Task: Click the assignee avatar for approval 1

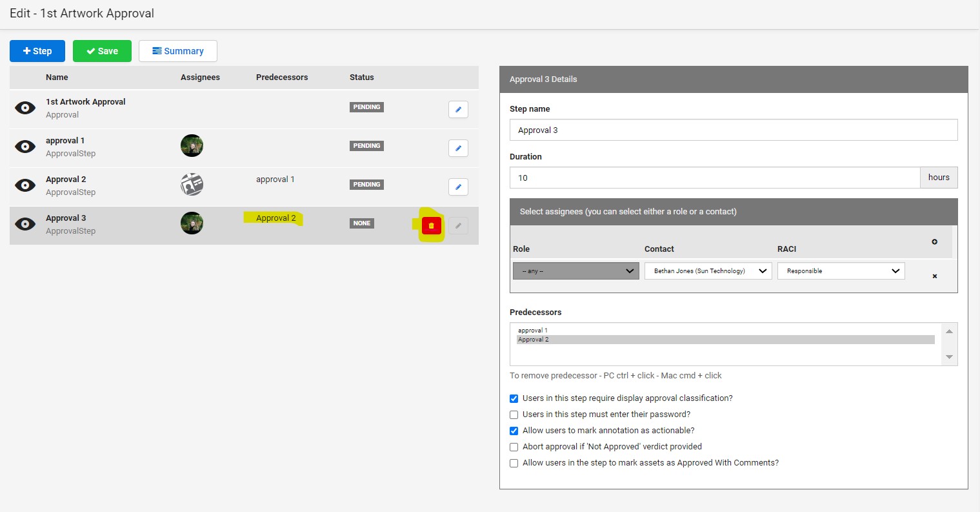Action: (192, 146)
